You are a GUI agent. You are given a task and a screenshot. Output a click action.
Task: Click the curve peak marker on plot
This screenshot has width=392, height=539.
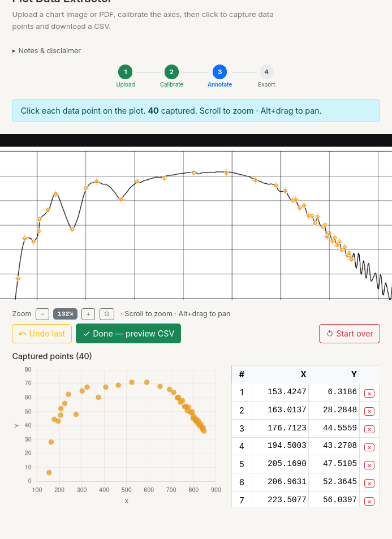pyautogui.click(x=227, y=172)
